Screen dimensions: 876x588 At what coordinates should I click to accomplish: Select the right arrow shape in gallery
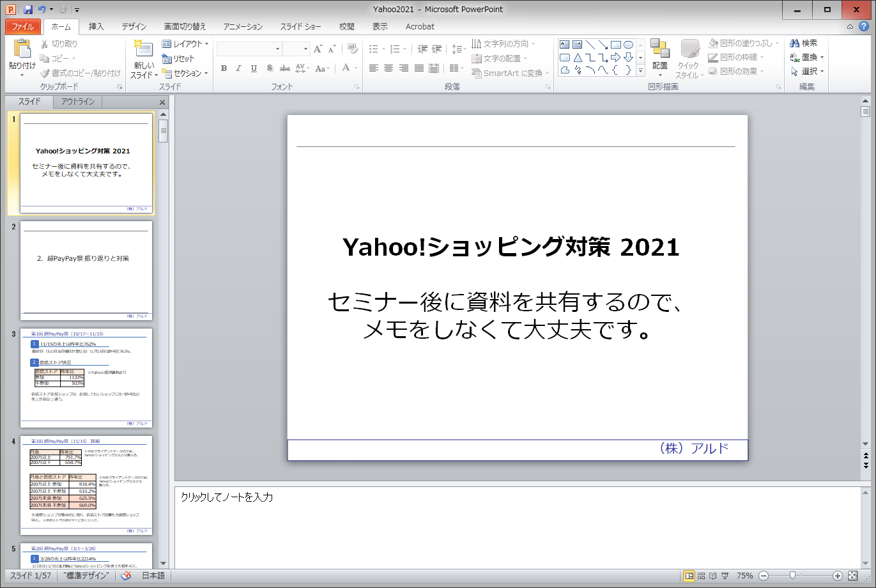(x=616, y=58)
